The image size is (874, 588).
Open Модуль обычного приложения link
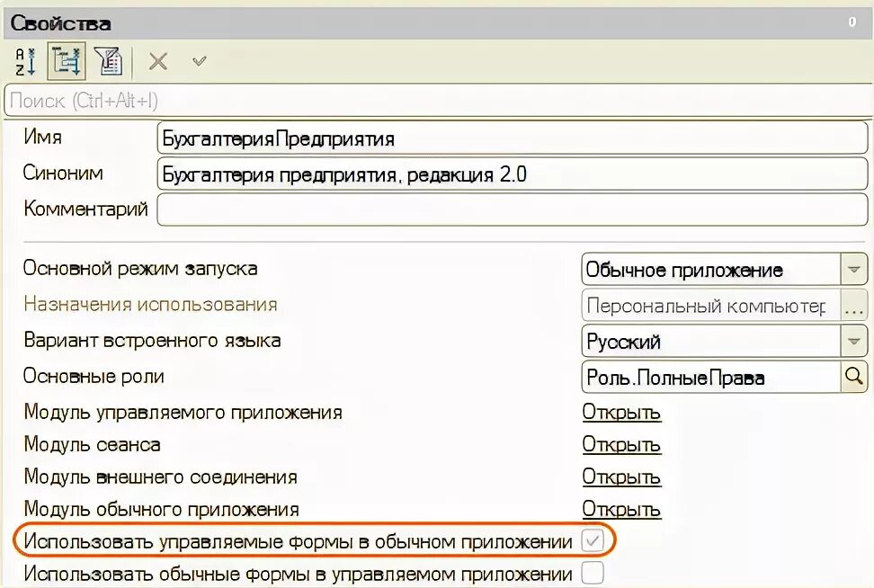pos(621,510)
